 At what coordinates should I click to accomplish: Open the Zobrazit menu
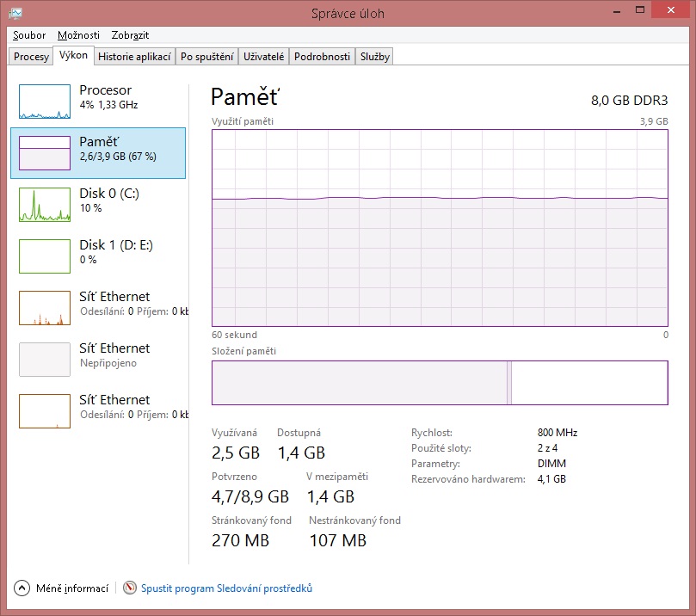click(130, 35)
